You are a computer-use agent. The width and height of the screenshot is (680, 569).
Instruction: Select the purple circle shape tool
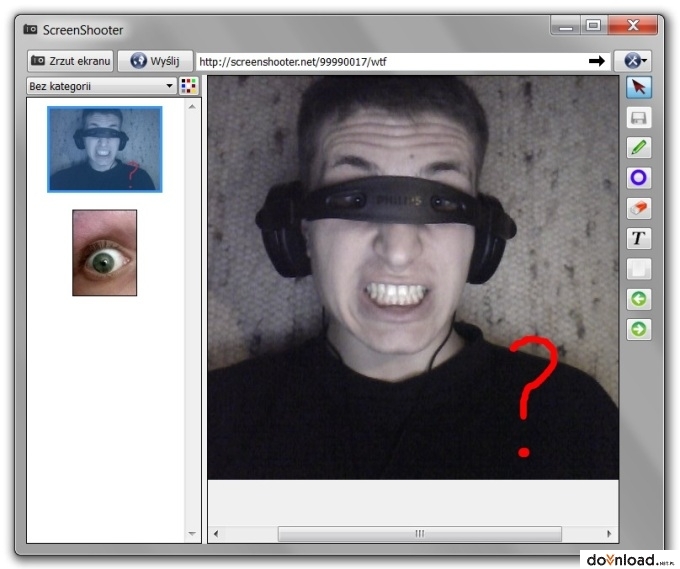(x=639, y=178)
